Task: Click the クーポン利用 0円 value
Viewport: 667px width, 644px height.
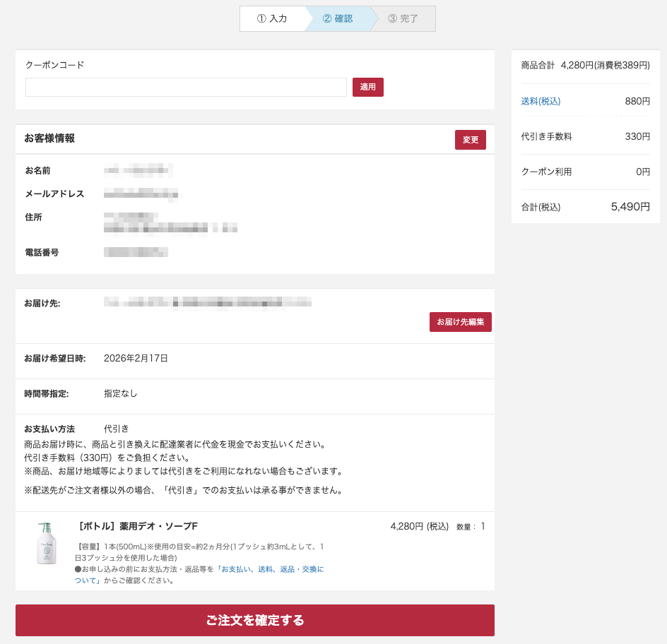Action: [x=643, y=172]
